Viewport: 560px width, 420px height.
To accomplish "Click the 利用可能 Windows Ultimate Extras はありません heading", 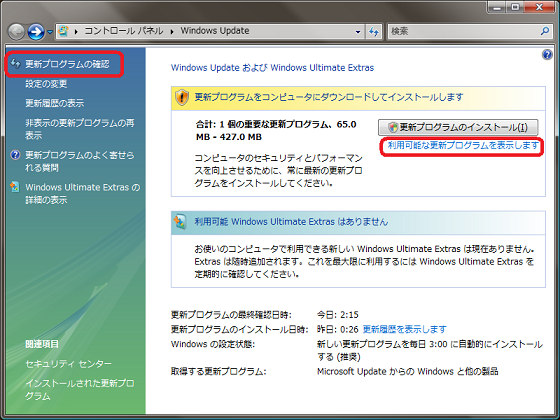I will pyautogui.click(x=291, y=222).
